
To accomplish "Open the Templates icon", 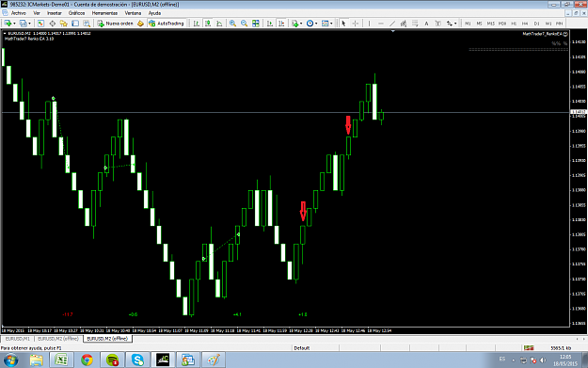I will tap(325, 24).
